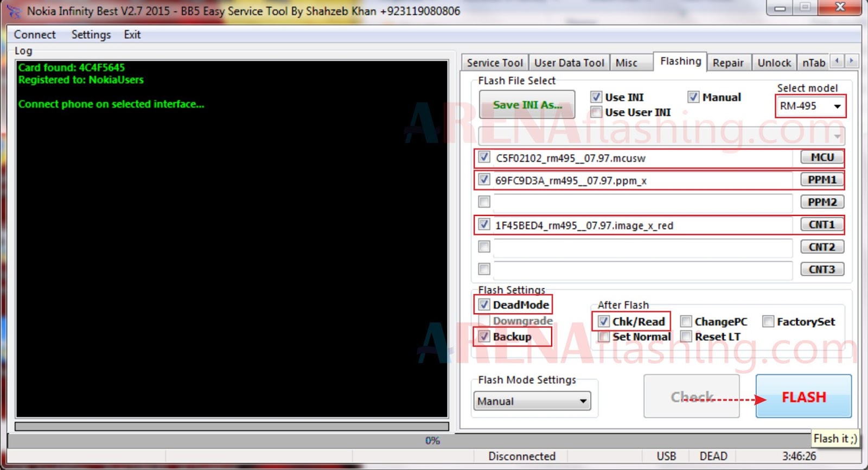Screen dimensions: 868x470
Task: Switch to the Service Tool tab
Action: click(x=495, y=63)
